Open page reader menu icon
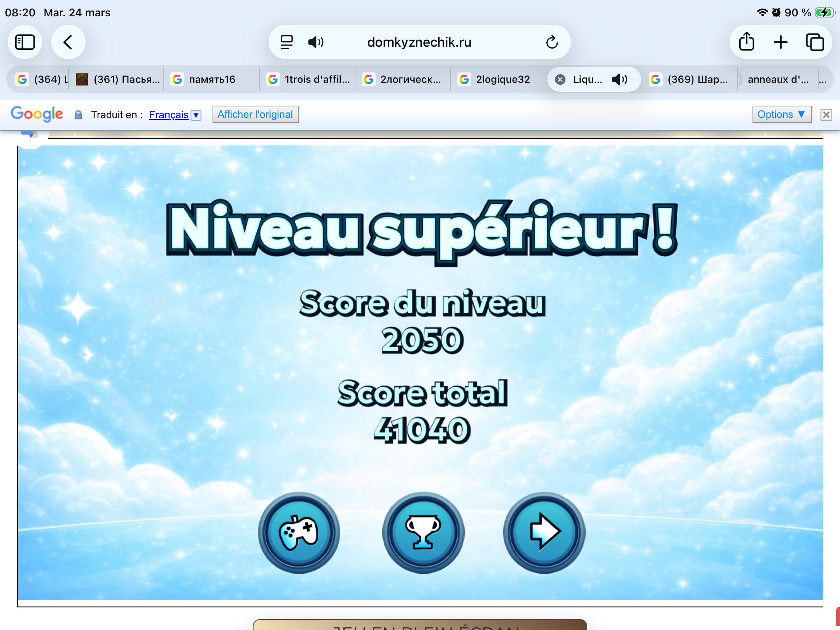Viewport: 840px width, 630px height. 287,42
